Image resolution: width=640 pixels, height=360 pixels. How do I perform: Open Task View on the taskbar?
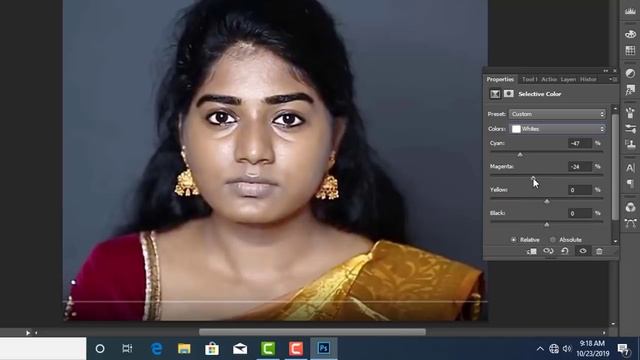(127, 349)
